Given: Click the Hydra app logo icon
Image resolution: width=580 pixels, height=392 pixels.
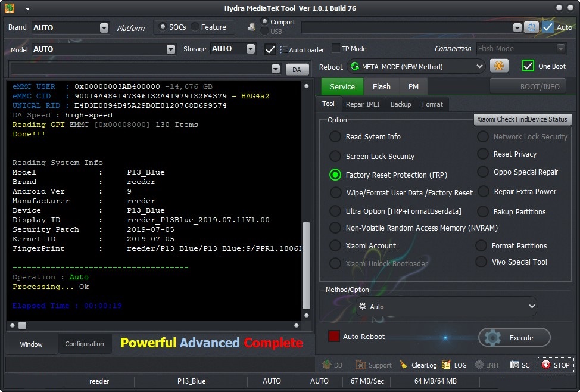Looking at the screenshot, I should click(x=10, y=8).
